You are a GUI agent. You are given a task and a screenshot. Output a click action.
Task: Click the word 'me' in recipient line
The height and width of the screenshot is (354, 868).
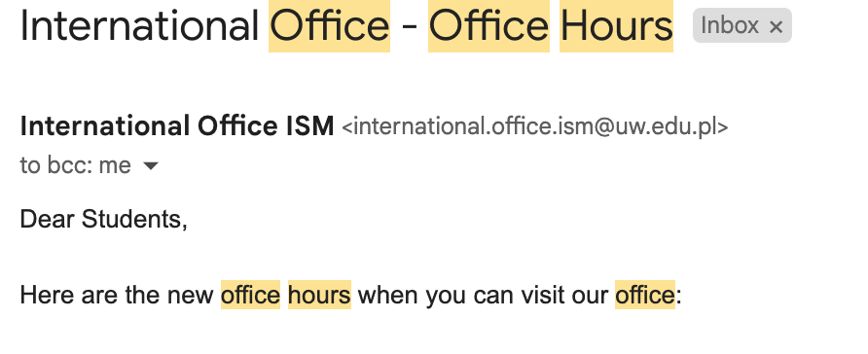coord(115,165)
